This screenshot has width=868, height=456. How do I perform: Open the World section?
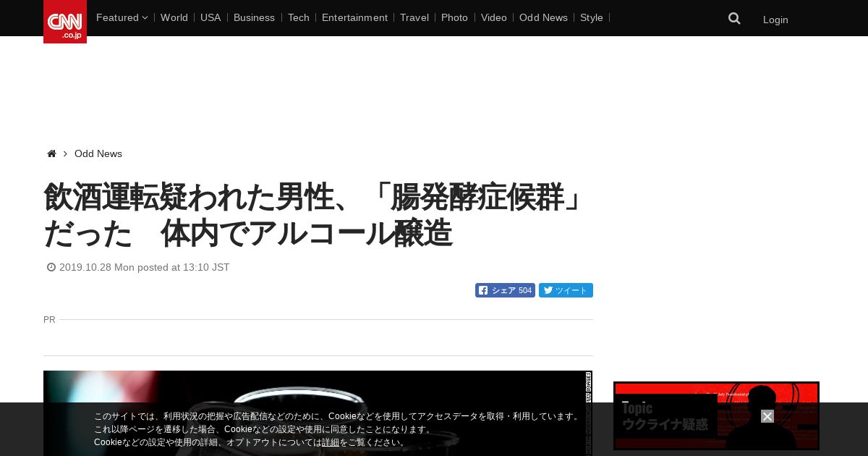(174, 17)
